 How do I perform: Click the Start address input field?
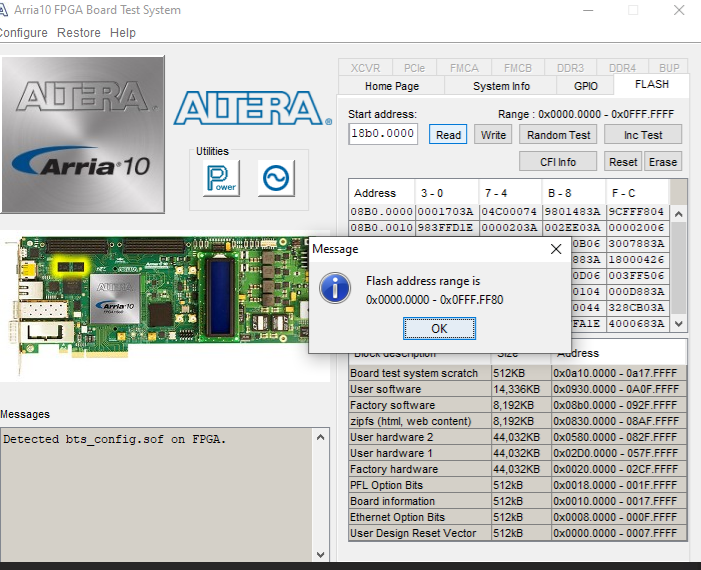(x=383, y=134)
